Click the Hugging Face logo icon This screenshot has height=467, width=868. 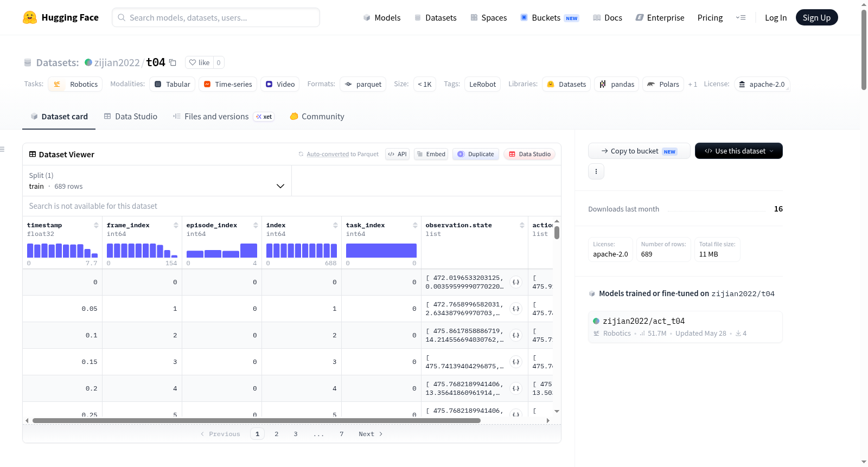[x=30, y=17]
